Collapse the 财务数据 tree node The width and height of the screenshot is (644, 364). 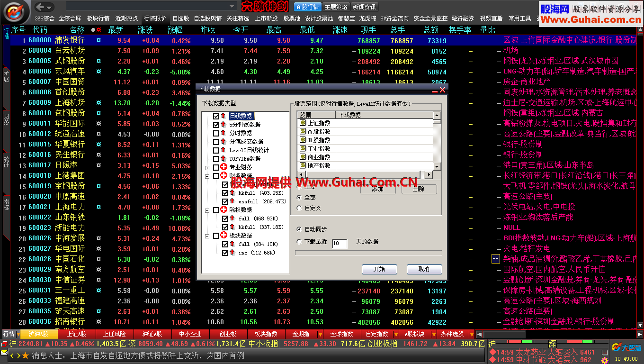point(207,176)
